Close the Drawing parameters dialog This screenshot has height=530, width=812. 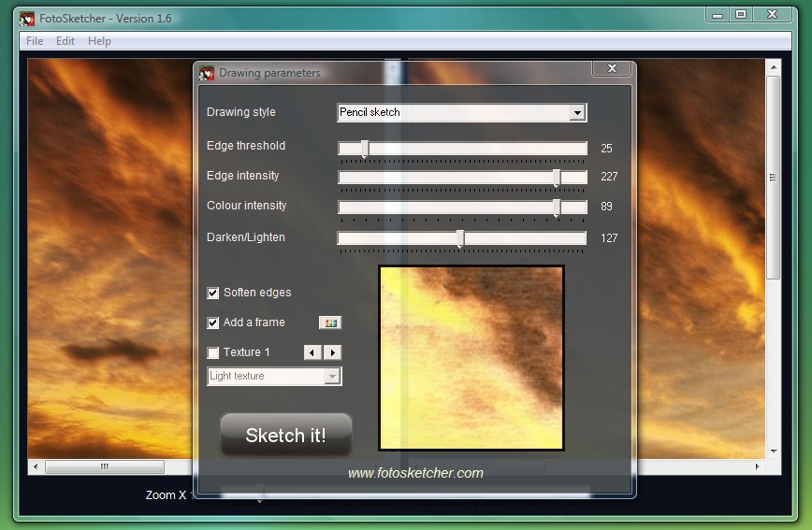pyautogui.click(x=612, y=68)
